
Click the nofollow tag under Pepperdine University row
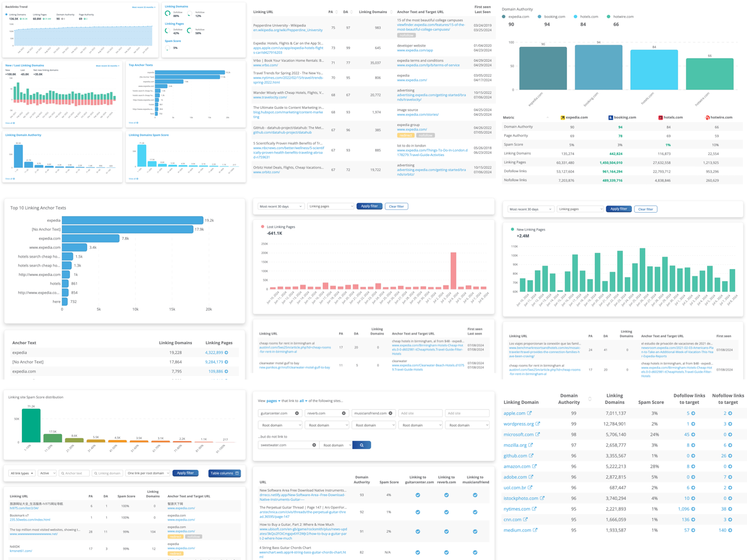point(407,35)
